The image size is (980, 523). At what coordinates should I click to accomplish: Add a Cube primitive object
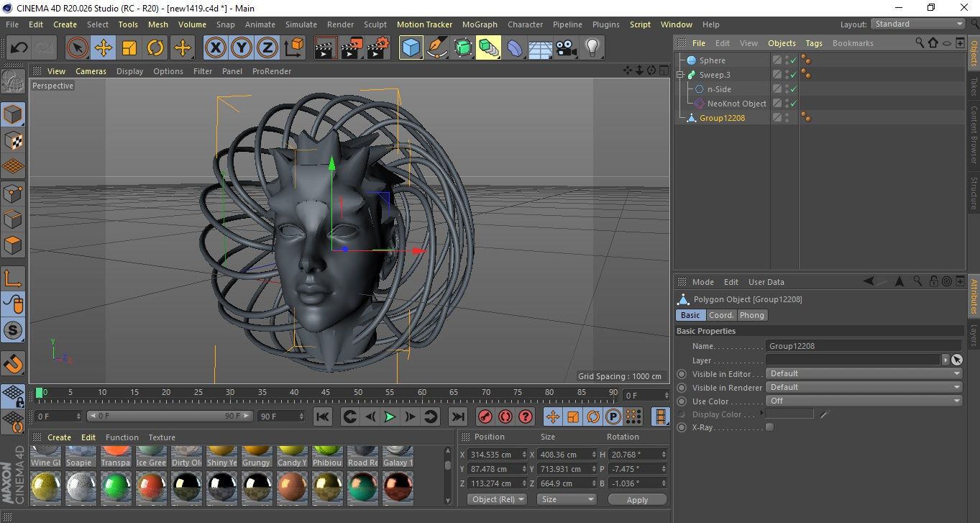tap(411, 48)
